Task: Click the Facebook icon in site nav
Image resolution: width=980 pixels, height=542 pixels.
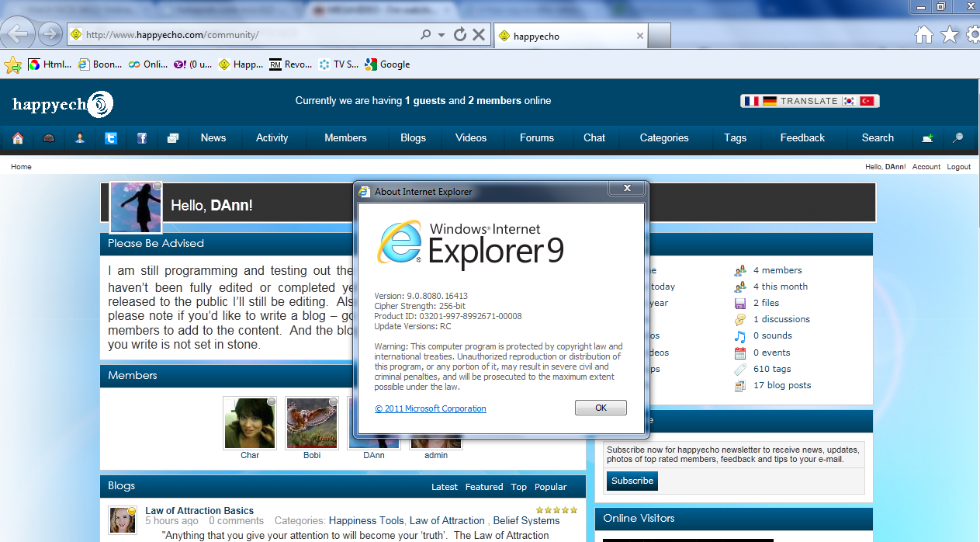Action: pos(142,138)
